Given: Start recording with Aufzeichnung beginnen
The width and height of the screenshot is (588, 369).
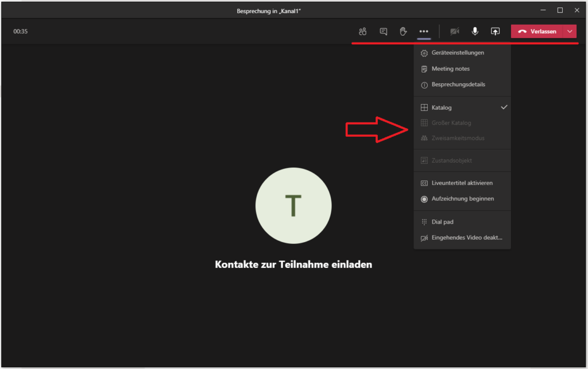Looking at the screenshot, I should click(x=462, y=199).
